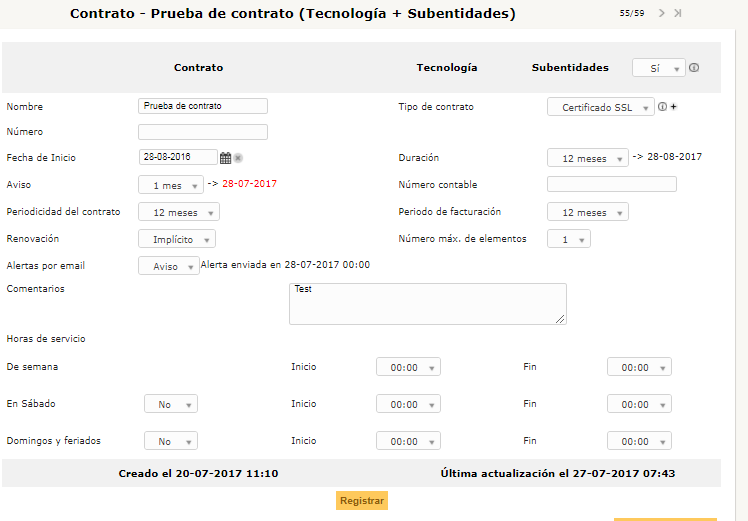Open Periodo de facturación dropdown
Image resolution: width=748 pixels, height=521 pixels.
tap(588, 212)
